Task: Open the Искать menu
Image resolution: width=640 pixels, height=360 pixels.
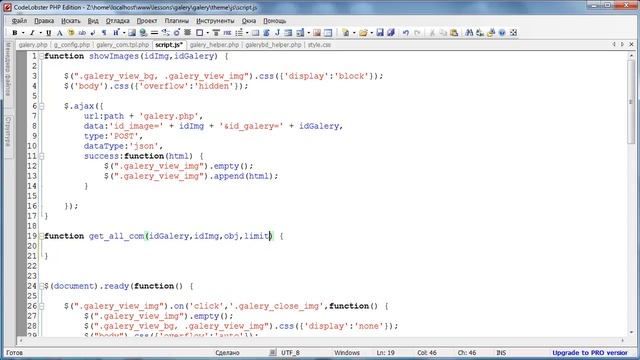Action: pos(71,20)
